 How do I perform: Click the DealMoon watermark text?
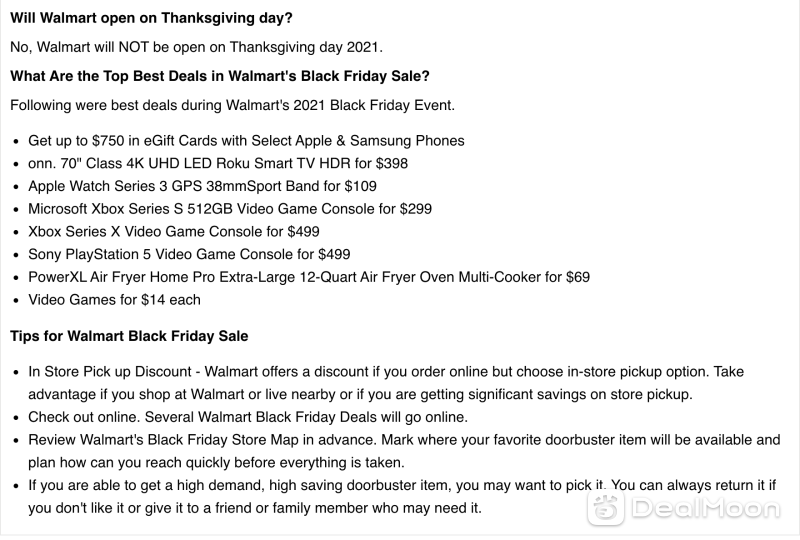(706, 508)
